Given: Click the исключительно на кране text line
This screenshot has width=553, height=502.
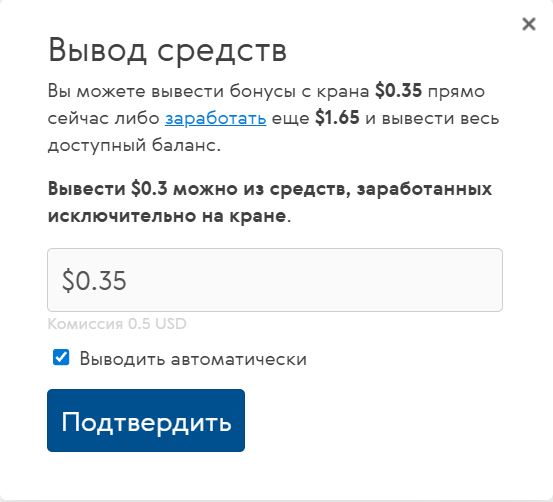Looking at the screenshot, I should (169, 216).
